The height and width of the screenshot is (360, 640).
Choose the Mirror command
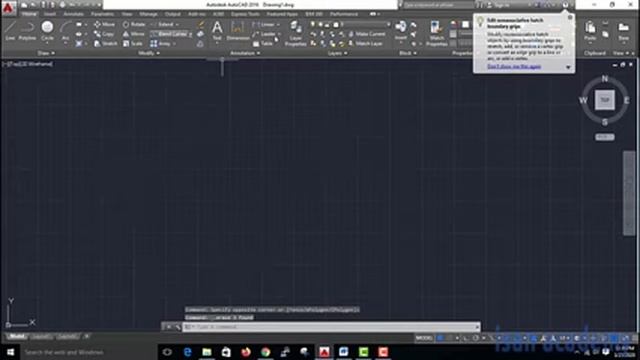click(133, 34)
